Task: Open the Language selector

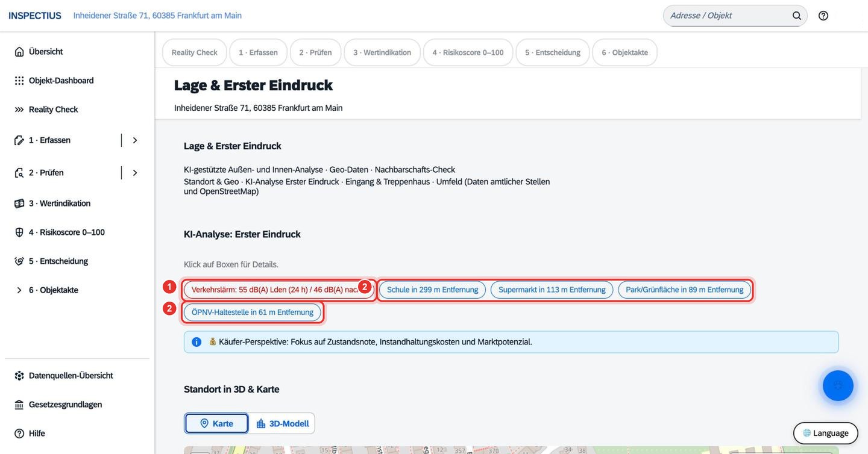Action: click(826, 433)
